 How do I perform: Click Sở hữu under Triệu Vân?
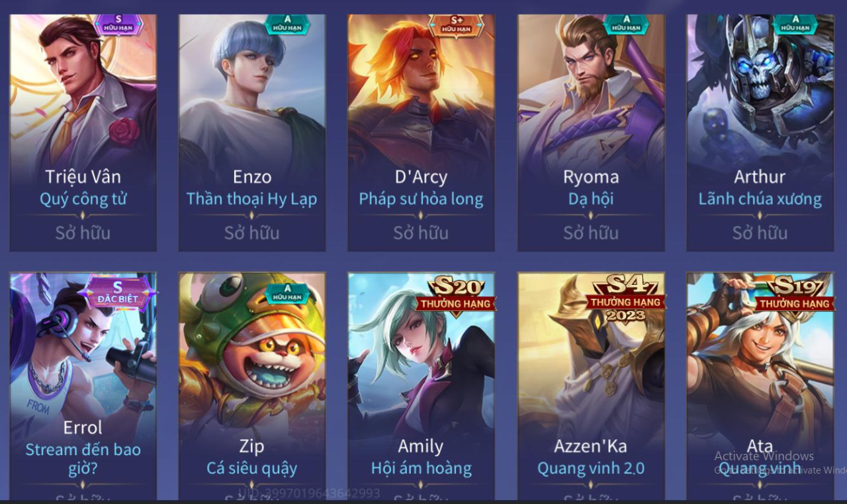[83, 233]
